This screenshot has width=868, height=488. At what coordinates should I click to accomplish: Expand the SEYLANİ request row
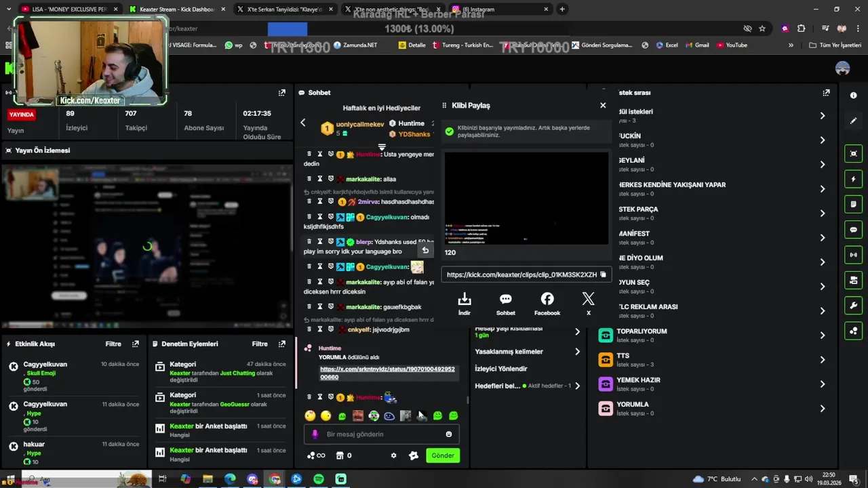(822, 165)
